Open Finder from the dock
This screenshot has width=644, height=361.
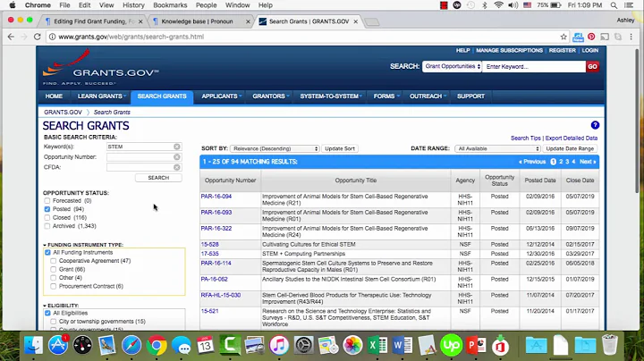pos(33,345)
